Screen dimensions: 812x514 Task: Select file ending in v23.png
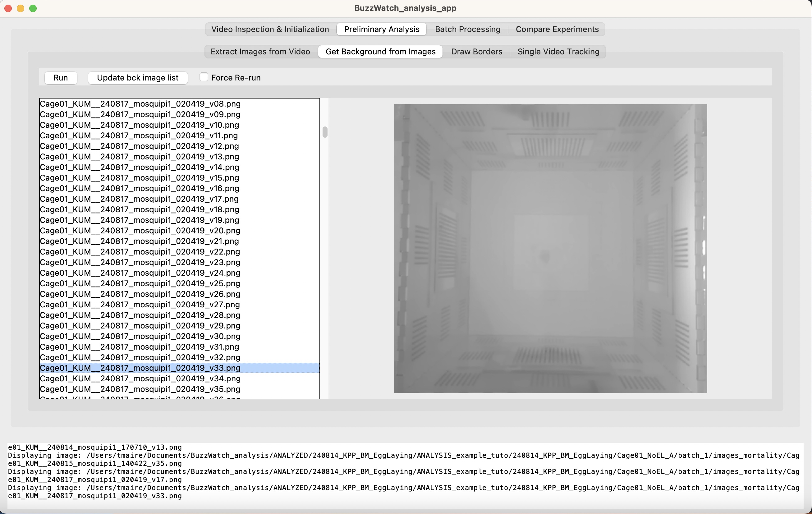click(179, 262)
